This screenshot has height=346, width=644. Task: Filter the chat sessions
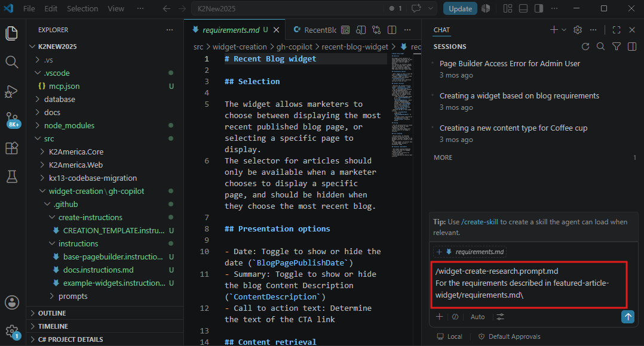617,47
